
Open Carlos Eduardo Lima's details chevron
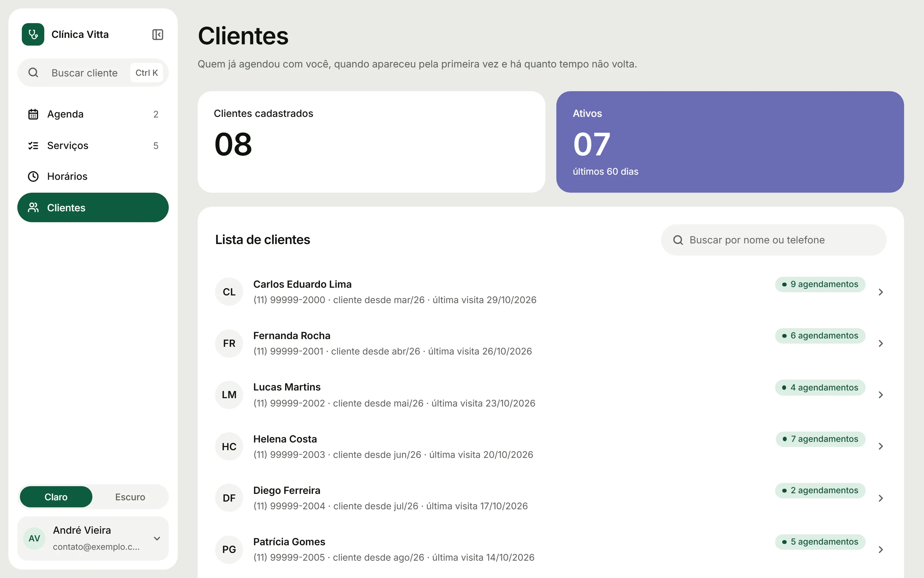coord(881,292)
